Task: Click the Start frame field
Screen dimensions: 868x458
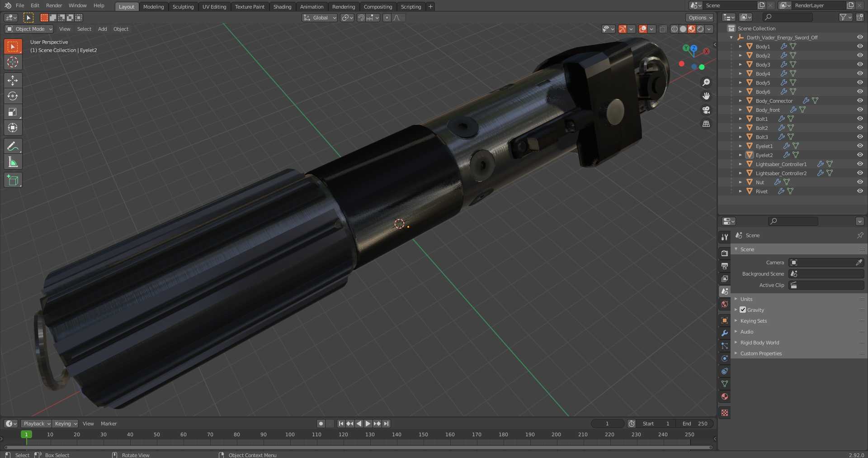Action: click(657, 424)
